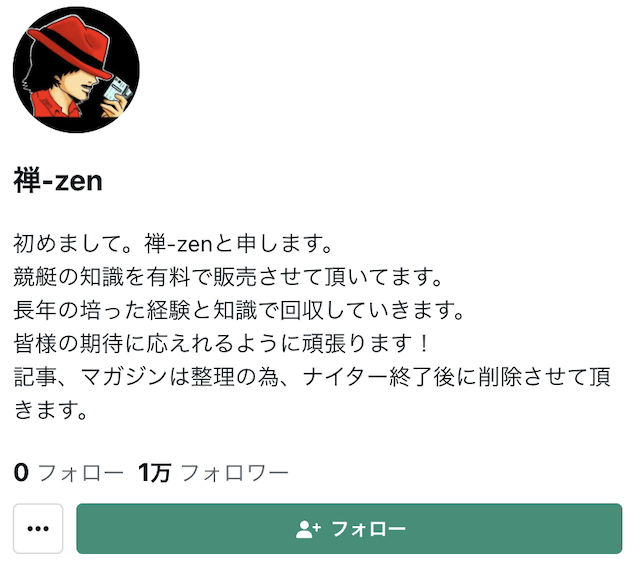This screenshot has width=640, height=562.
Task: Select the 禅-zen profile name heading
Action: [x=58, y=181]
